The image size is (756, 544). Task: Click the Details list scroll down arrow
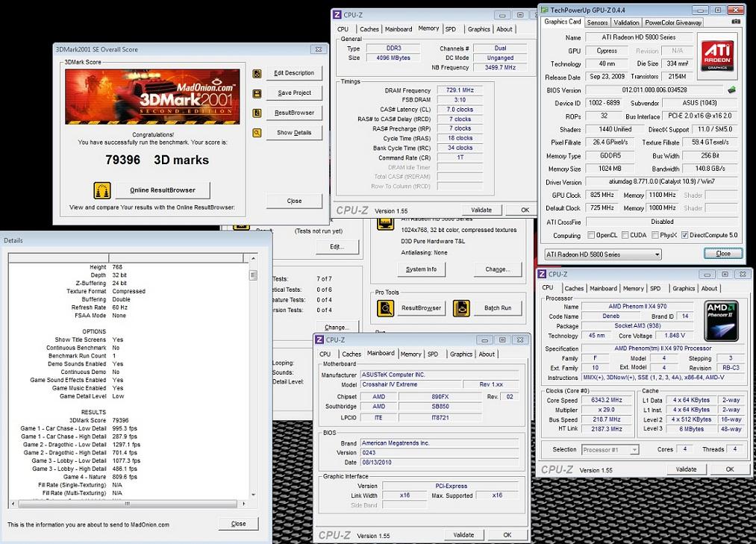coord(253,495)
